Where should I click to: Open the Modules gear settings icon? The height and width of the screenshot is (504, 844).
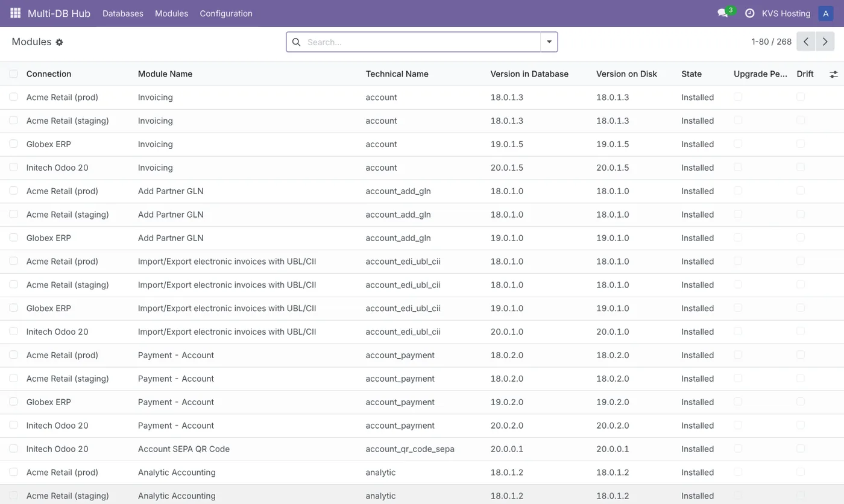(59, 42)
